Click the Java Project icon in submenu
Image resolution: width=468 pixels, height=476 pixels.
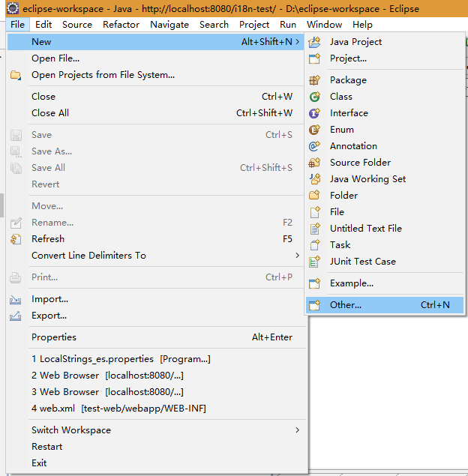pos(314,42)
